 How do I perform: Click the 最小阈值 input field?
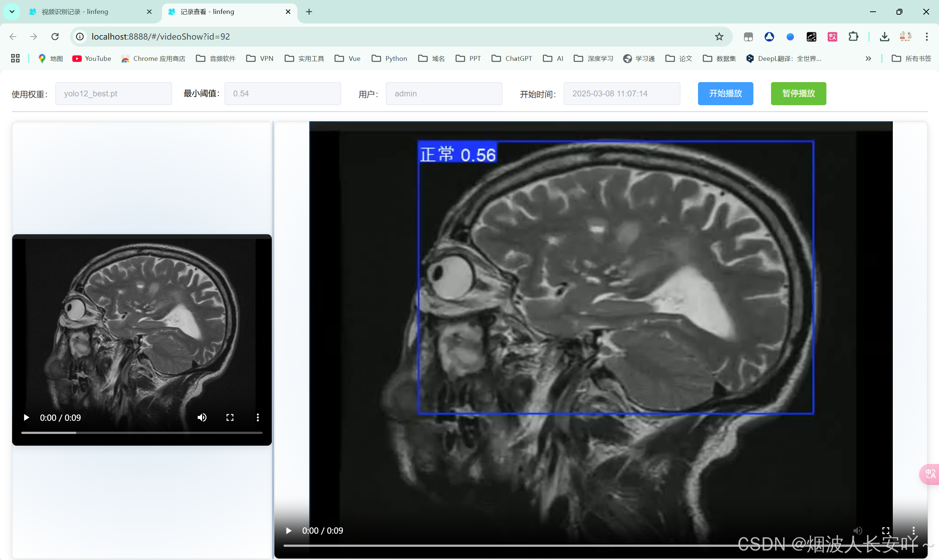tap(282, 93)
